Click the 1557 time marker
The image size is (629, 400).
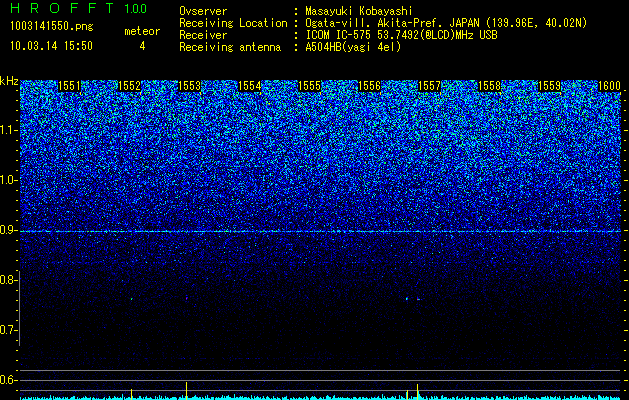430,86
